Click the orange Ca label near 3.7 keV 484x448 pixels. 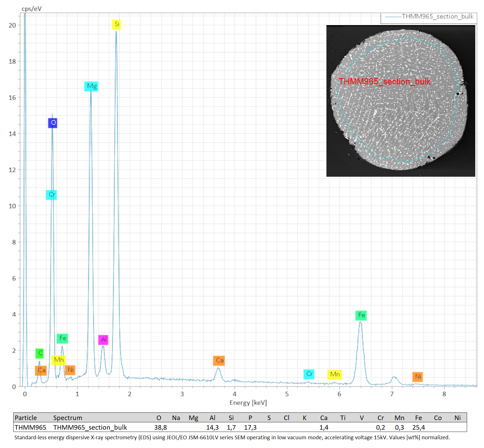(x=219, y=360)
